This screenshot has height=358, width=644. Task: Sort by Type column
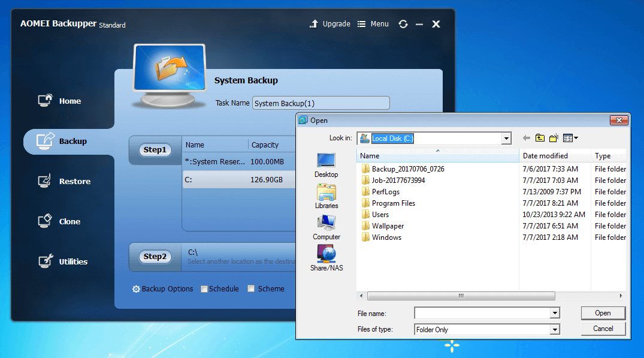coord(609,156)
